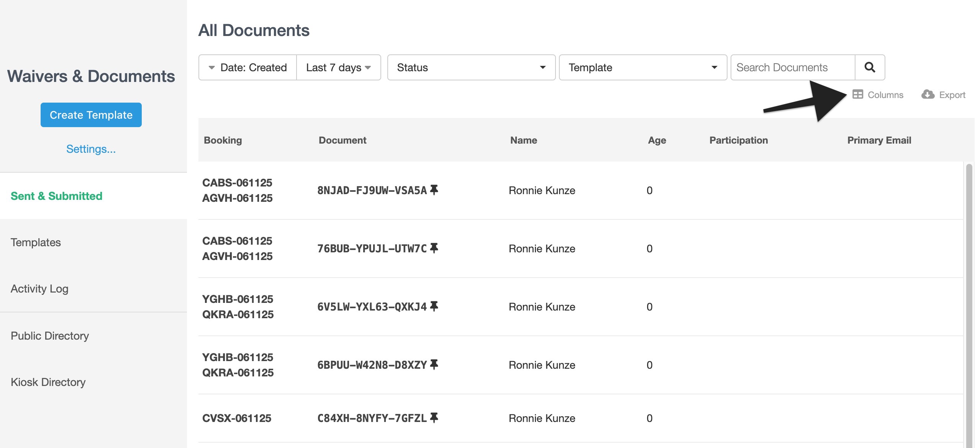Click Ronnie Kunze in the C84XH row
980x448 pixels.
coord(542,418)
